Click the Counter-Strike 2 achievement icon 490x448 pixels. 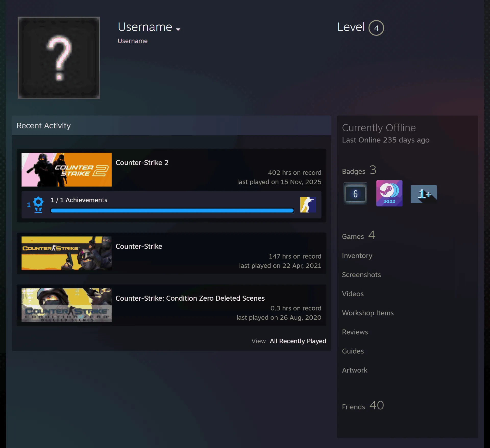(x=308, y=204)
